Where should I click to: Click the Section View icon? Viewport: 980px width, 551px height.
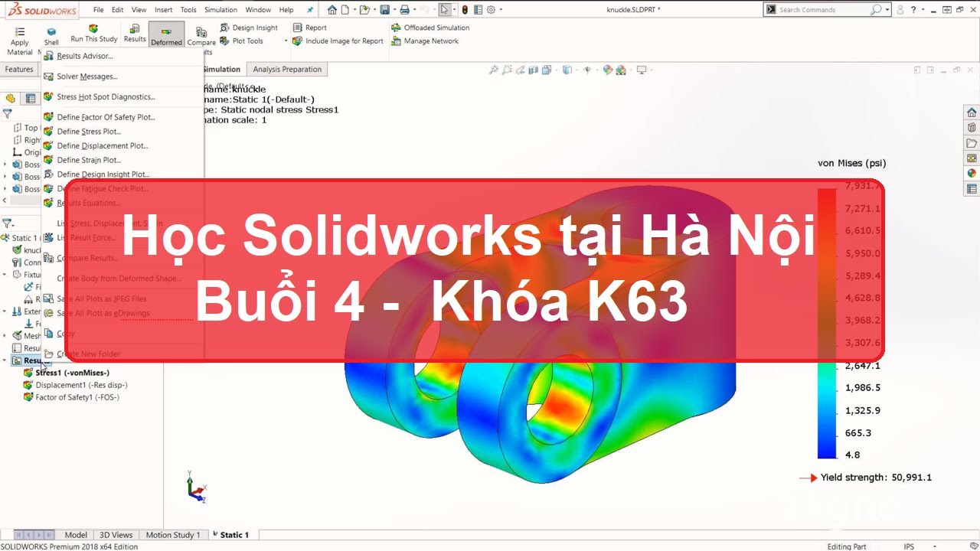point(533,70)
